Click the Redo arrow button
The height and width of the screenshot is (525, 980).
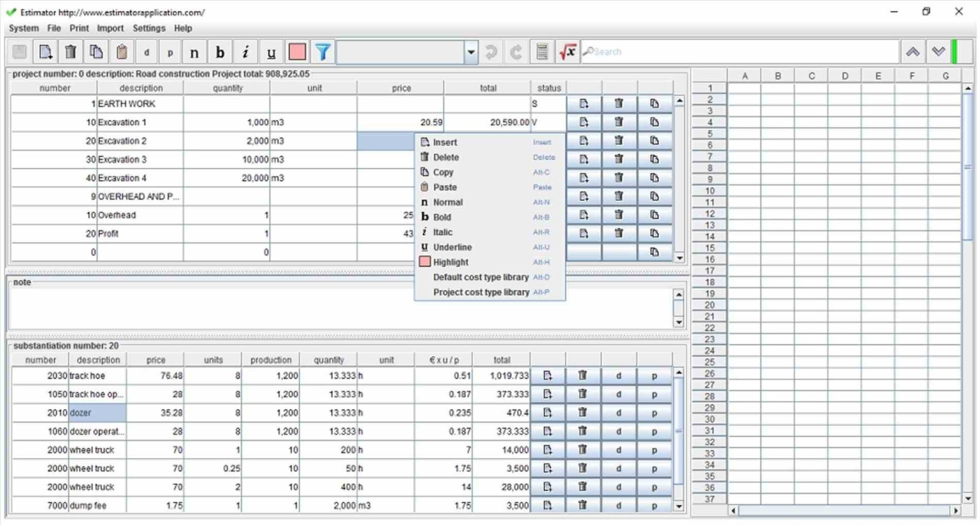click(515, 51)
